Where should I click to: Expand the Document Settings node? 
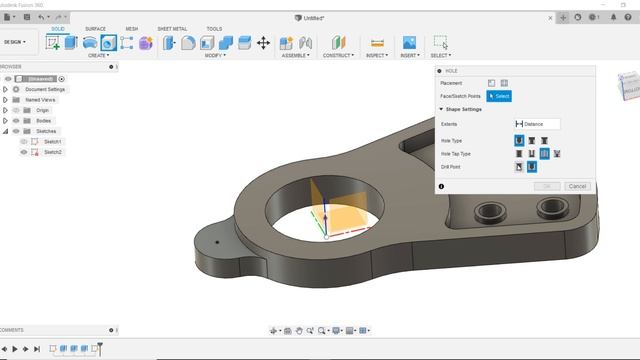(x=5, y=89)
